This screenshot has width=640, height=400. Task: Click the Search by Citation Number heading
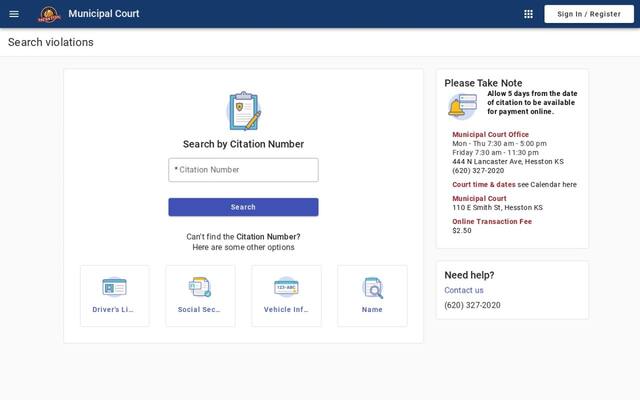243,144
